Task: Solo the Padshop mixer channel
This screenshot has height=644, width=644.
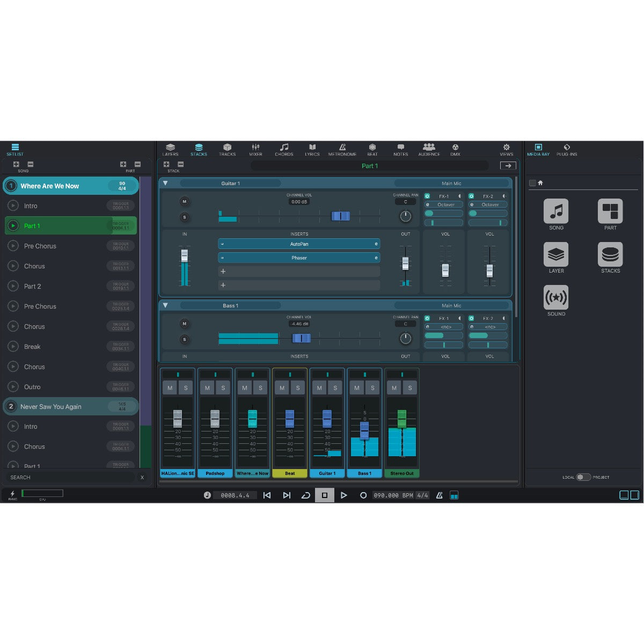Action: pos(223,387)
